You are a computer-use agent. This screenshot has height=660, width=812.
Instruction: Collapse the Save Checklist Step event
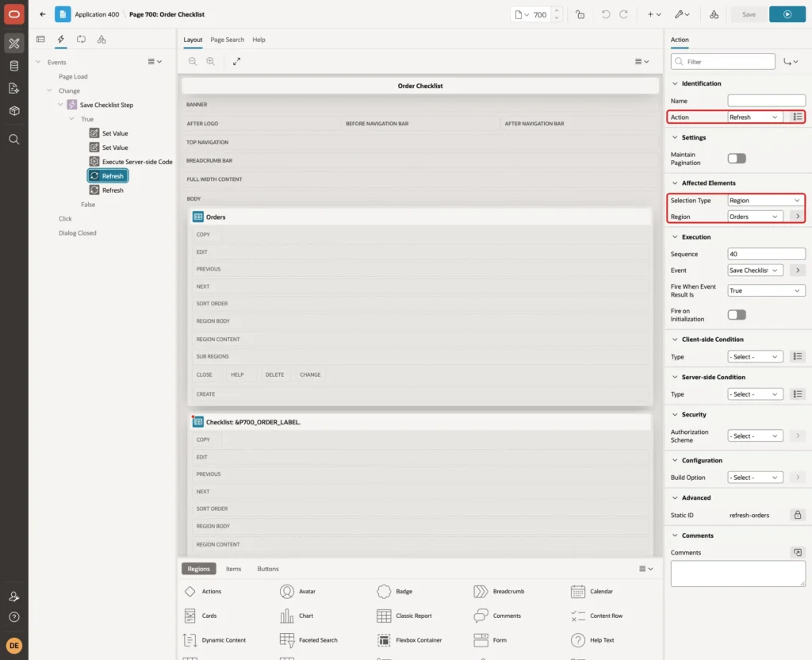click(x=60, y=105)
